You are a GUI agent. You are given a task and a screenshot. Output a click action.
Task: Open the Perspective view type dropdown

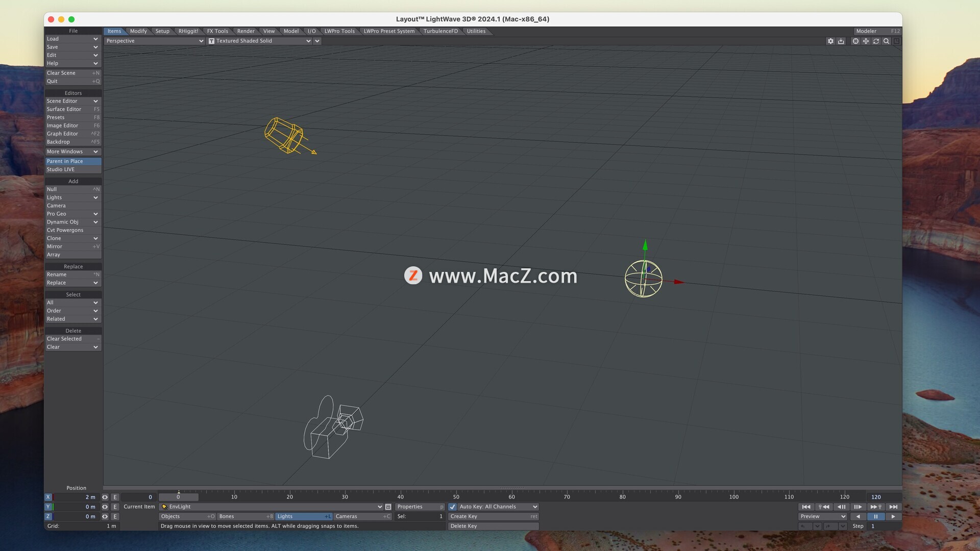[154, 41]
